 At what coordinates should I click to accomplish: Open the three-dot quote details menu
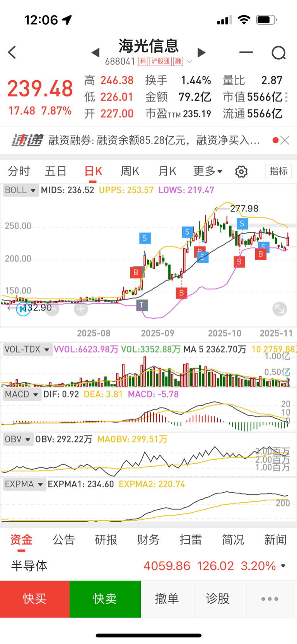click(x=287, y=97)
